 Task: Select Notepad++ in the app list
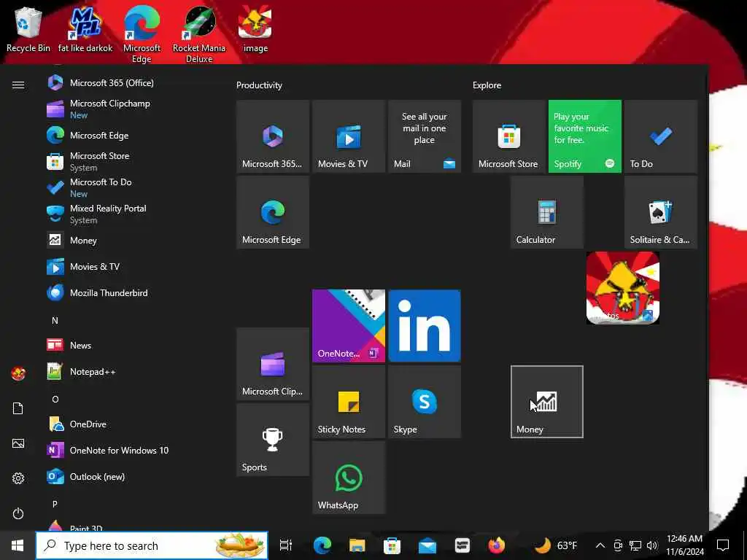[x=133, y=371]
